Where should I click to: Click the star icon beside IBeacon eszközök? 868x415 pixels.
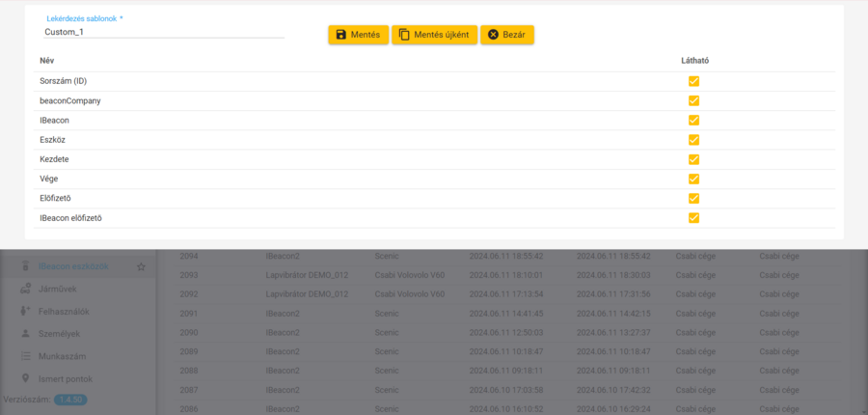(x=141, y=266)
